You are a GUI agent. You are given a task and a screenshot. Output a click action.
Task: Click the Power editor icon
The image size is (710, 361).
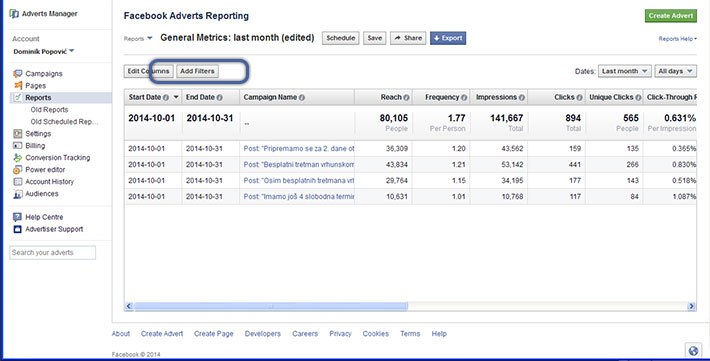click(18, 170)
